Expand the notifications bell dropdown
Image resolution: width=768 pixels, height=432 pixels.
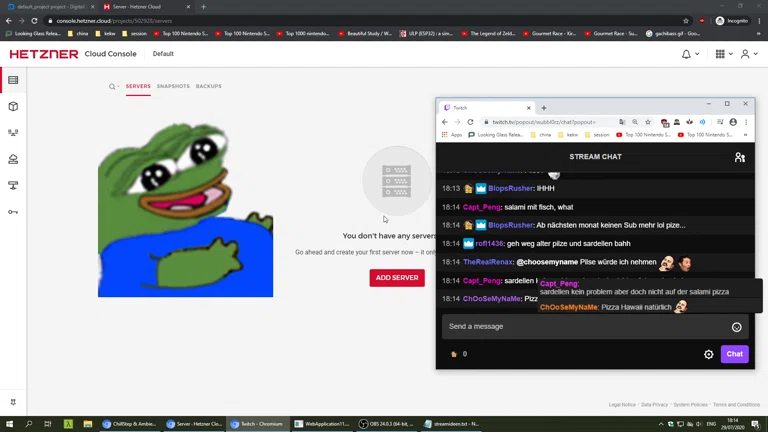[x=689, y=54]
